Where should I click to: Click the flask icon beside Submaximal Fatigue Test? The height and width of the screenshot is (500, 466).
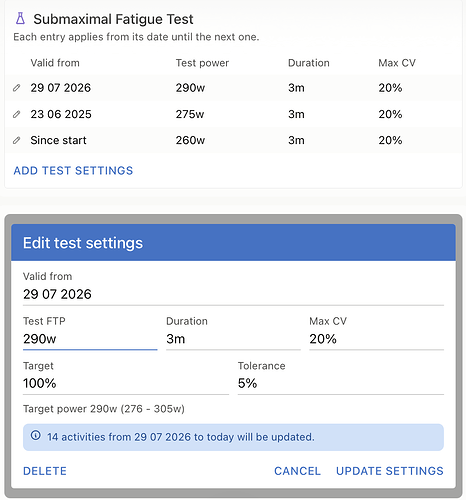click(x=20, y=19)
